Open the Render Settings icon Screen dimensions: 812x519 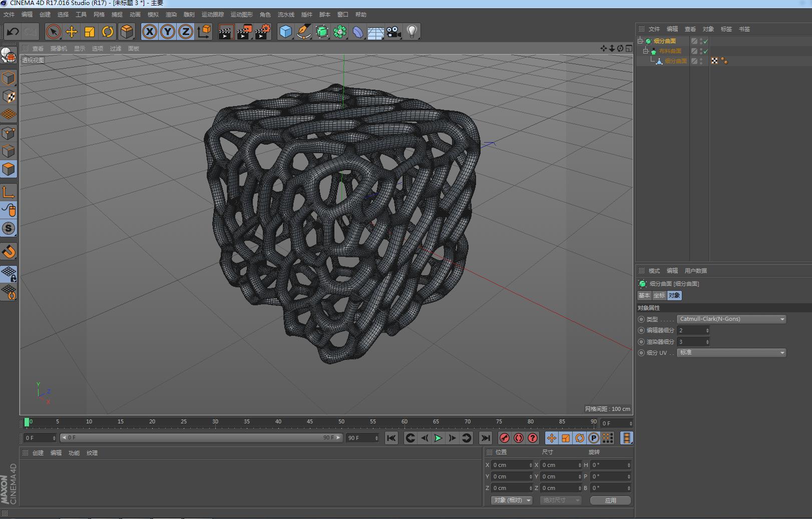pos(262,32)
